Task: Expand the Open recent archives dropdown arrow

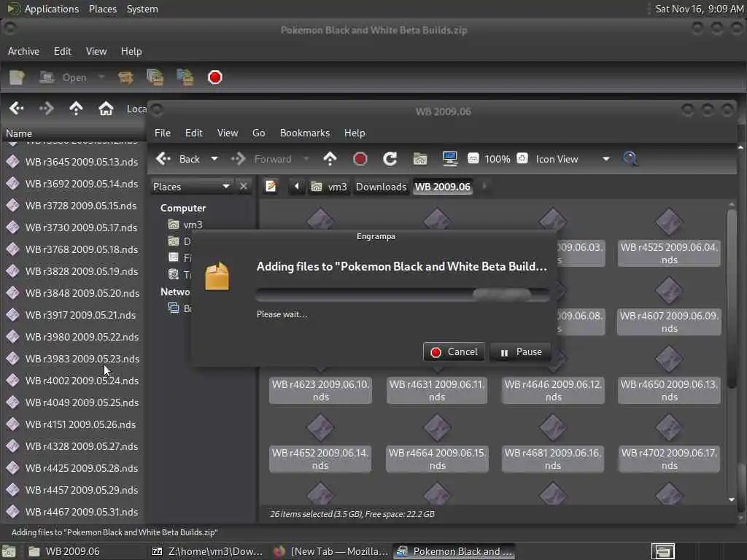Action: [101, 77]
